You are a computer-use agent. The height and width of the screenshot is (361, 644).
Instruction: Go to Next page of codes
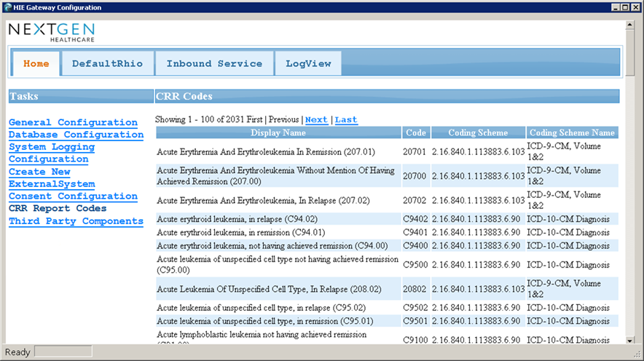[x=316, y=120]
